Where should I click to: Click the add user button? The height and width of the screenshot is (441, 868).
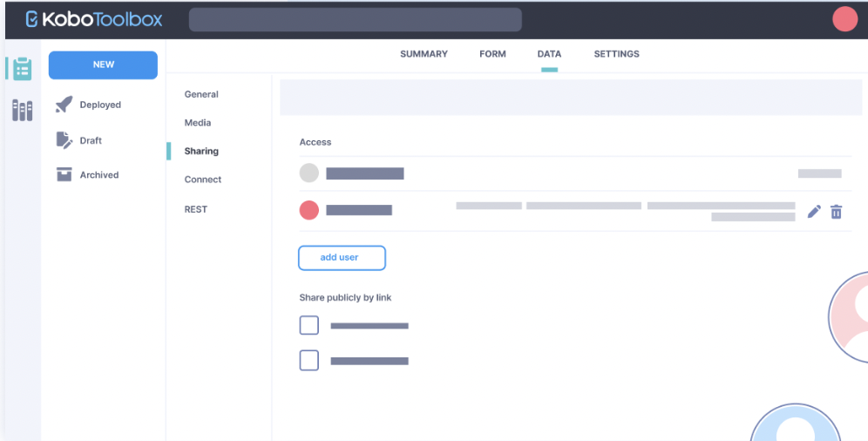[x=342, y=258]
